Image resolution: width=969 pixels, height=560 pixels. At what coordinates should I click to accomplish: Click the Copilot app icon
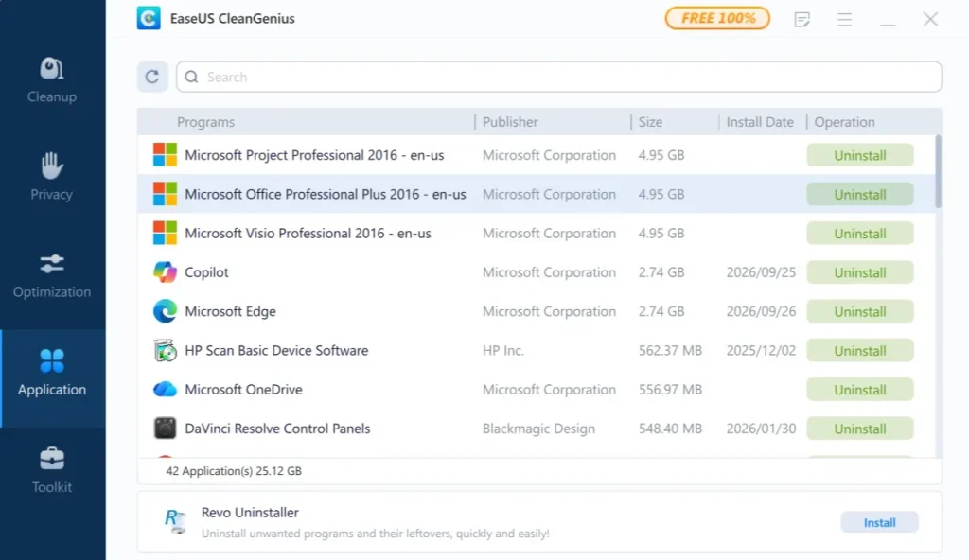click(x=165, y=272)
